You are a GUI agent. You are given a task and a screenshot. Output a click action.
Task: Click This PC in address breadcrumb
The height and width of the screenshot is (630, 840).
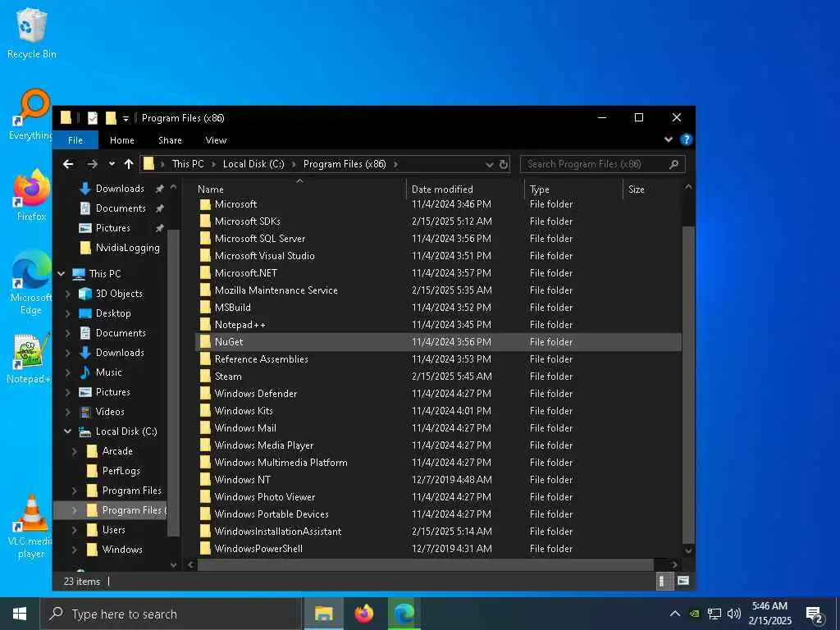tap(188, 164)
